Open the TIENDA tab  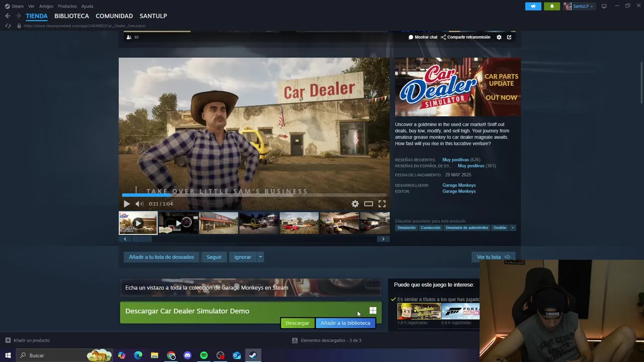click(37, 16)
